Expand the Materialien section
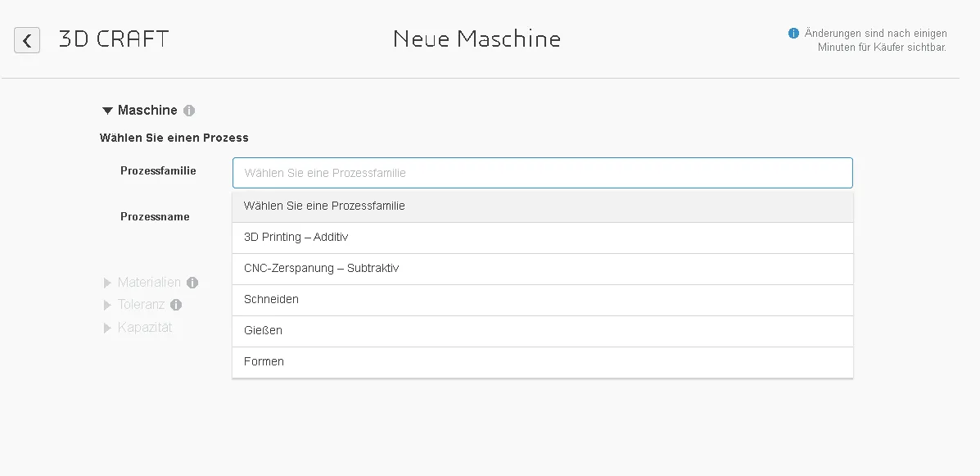This screenshot has width=980, height=476. click(x=106, y=282)
